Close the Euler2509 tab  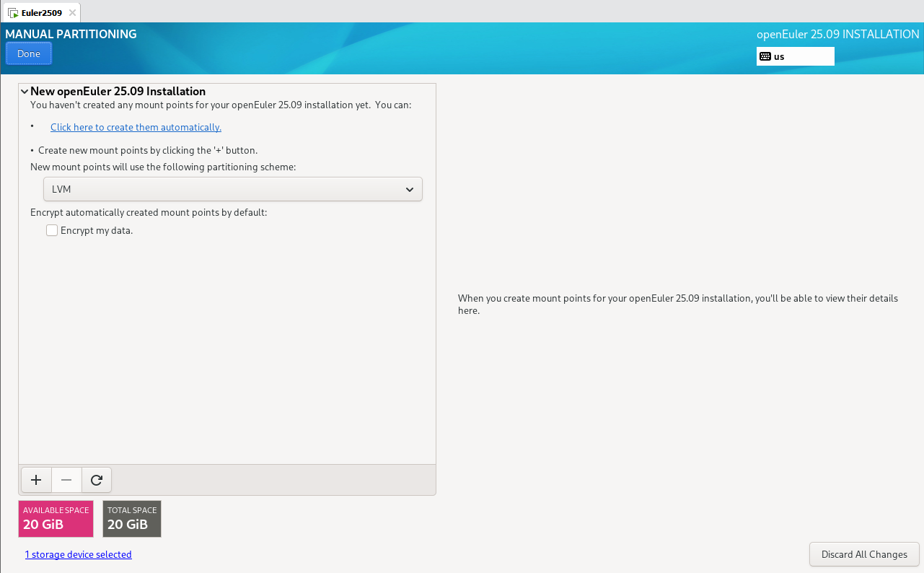[72, 13]
